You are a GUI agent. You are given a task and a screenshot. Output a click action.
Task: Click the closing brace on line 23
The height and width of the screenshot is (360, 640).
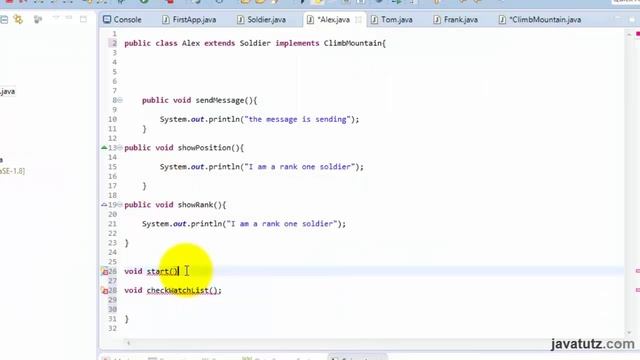click(127, 242)
